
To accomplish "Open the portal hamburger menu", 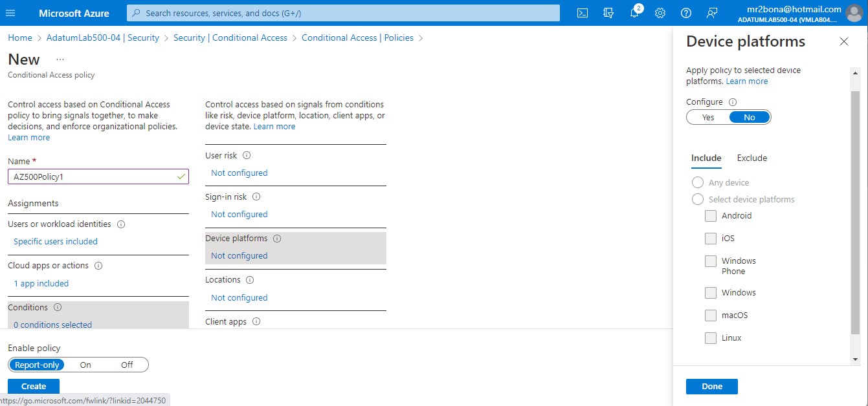I will (10, 12).
